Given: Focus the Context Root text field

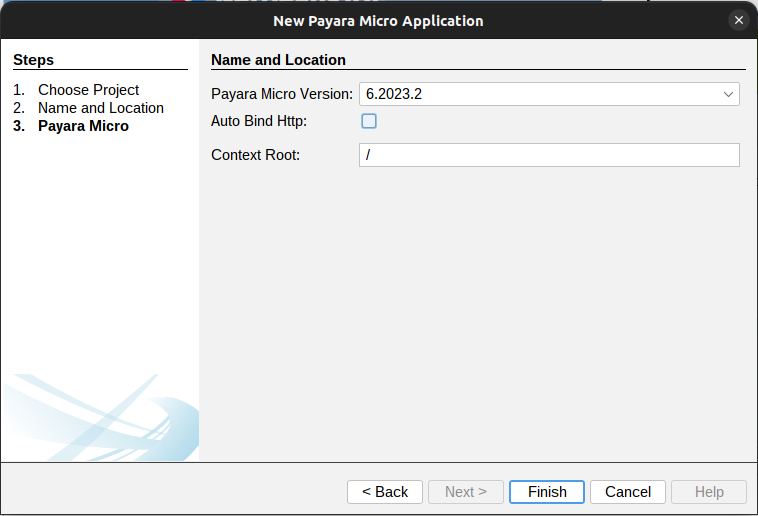Looking at the screenshot, I should coord(548,155).
